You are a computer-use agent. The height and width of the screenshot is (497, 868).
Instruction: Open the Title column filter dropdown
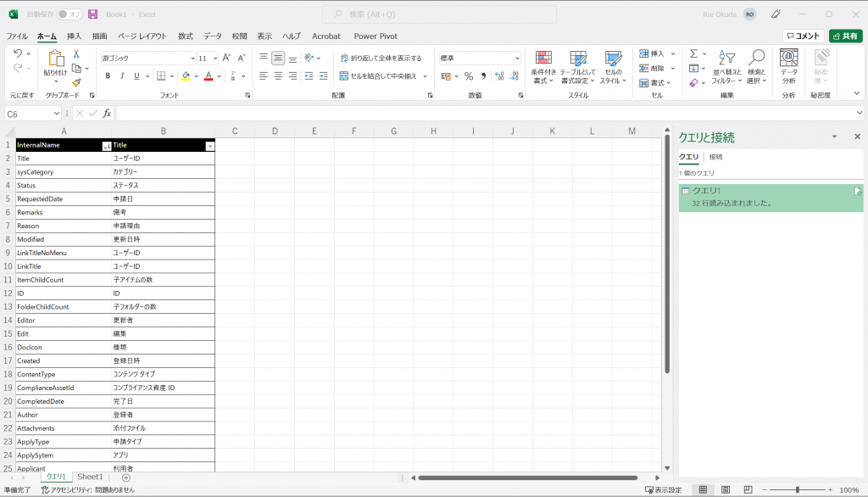tap(209, 145)
